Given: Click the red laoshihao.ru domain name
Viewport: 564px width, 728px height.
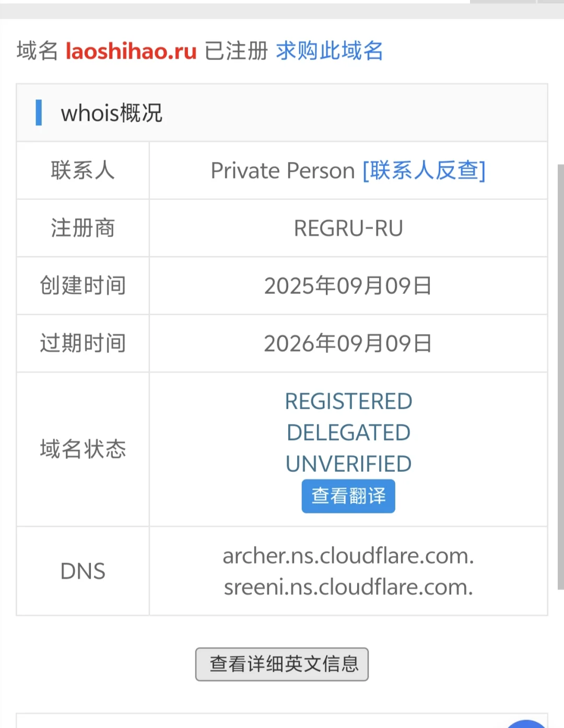Looking at the screenshot, I should point(131,51).
